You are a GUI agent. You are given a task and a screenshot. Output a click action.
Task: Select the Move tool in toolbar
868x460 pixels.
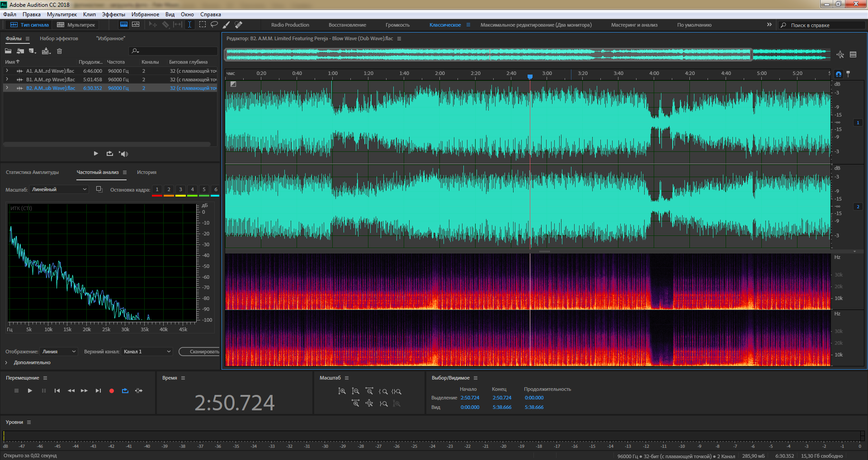pyautogui.click(x=153, y=25)
